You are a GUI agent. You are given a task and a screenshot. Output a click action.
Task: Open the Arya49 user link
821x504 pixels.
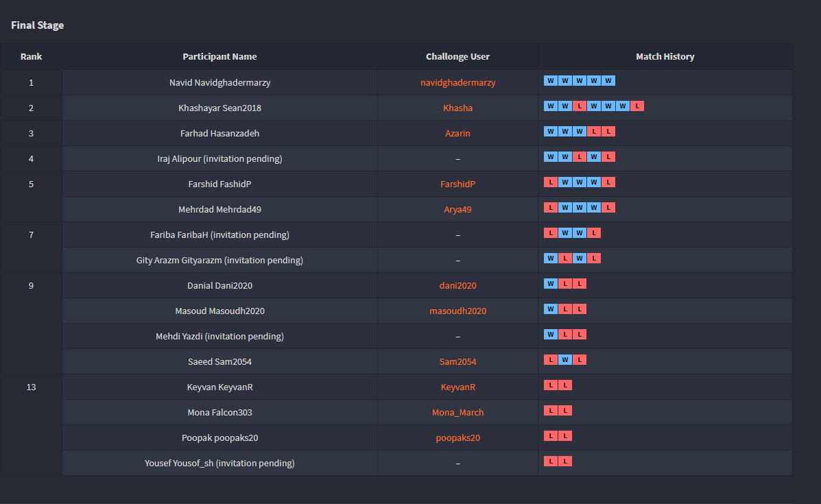[x=457, y=209]
